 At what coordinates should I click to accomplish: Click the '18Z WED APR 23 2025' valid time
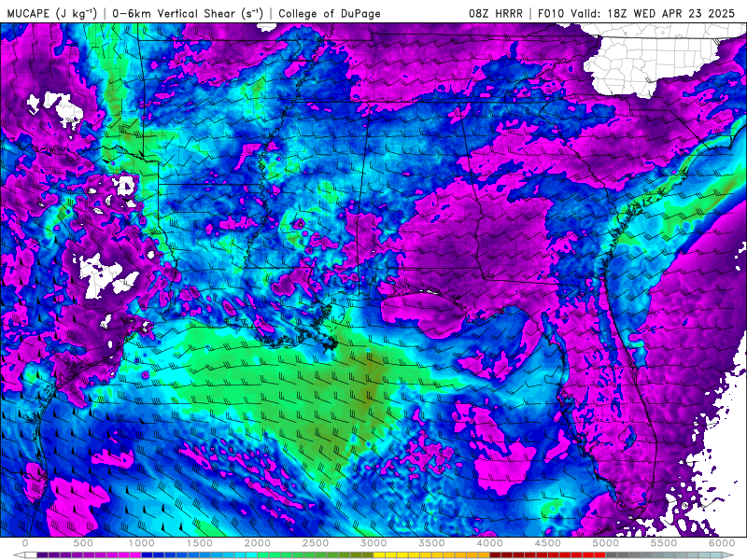pyautogui.click(x=670, y=13)
